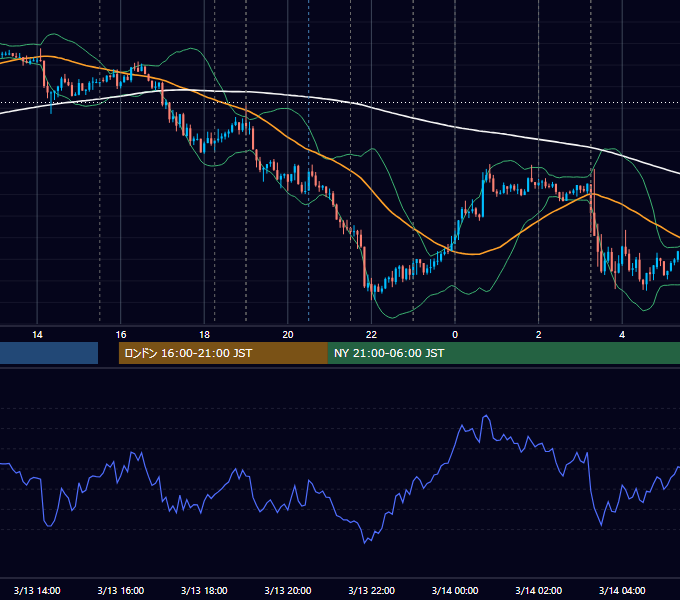This screenshot has height=600, width=680.
Task: Click the 14 hour label on upper axis
Action: [37, 335]
